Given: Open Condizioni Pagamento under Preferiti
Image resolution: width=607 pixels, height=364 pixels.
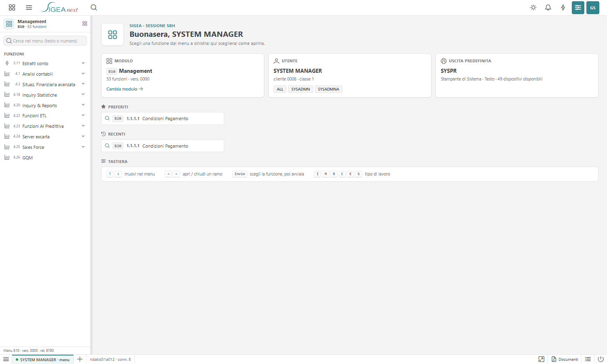Looking at the screenshot, I should pyautogui.click(x=163, y=119).
